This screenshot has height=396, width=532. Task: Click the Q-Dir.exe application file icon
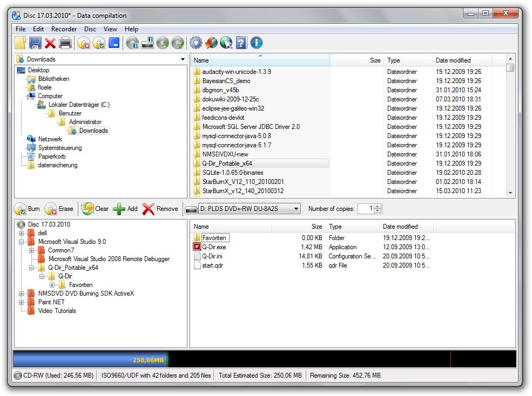click(197, 247)
